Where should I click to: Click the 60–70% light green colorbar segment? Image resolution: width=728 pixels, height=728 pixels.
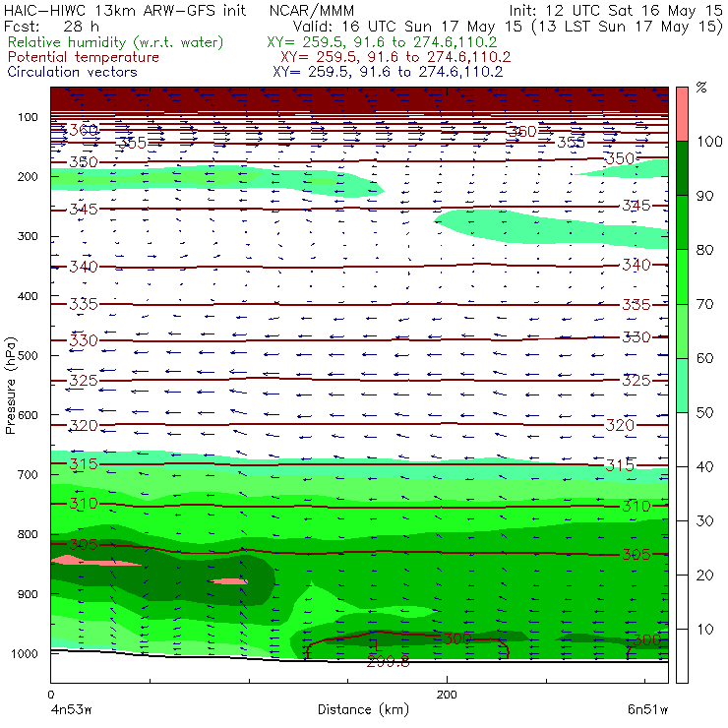pyautogui.click(x=682, y=331)
